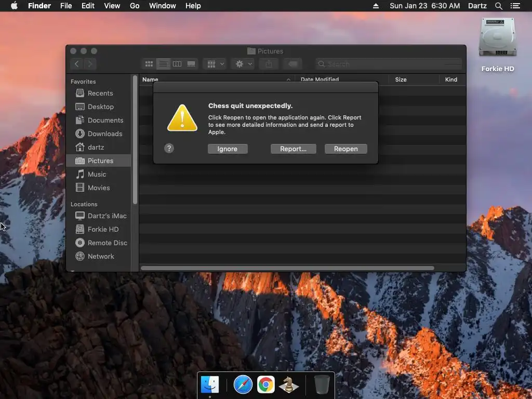Open the Window menu
The image size is (532, 399).
point(163,6)
